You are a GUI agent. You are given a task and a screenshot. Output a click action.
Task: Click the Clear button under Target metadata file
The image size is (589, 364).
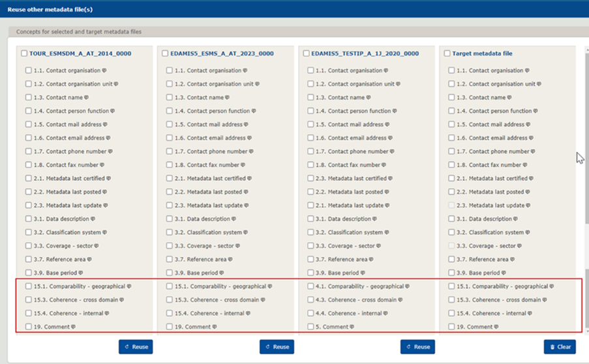560,347
